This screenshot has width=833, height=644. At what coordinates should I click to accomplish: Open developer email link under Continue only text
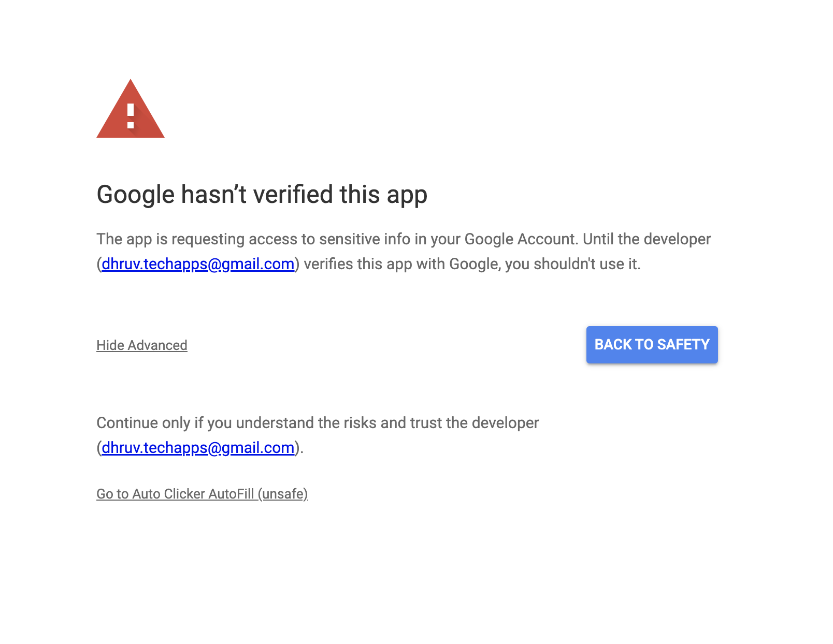(x=198, y=448)
